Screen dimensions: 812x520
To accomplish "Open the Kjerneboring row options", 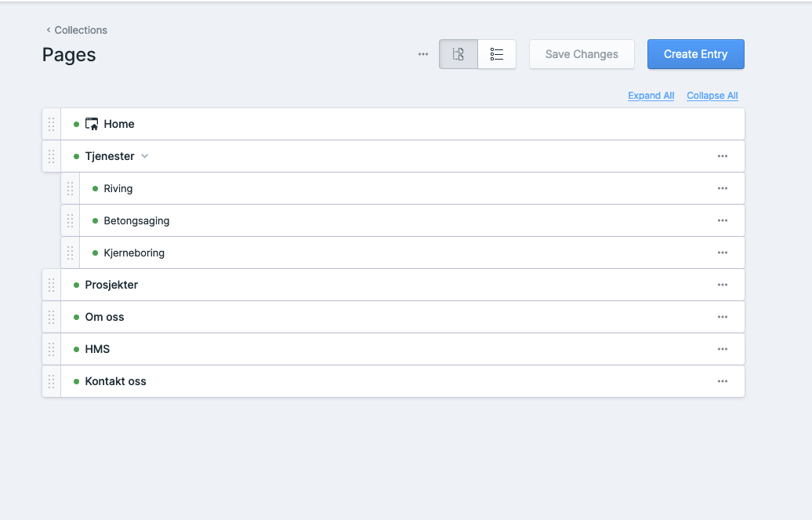I will coord(722,253).
